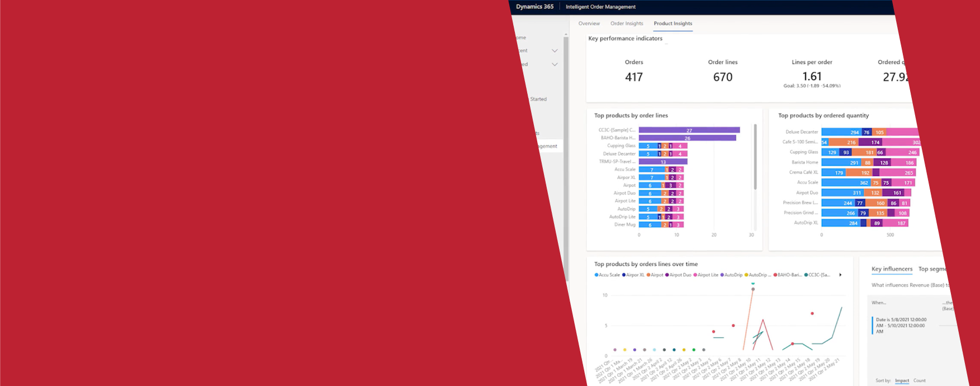Click the Airpor XL legend dot
Image resolution: width=980 pixels, height=386 pixels.
click(x=624, y=275)
